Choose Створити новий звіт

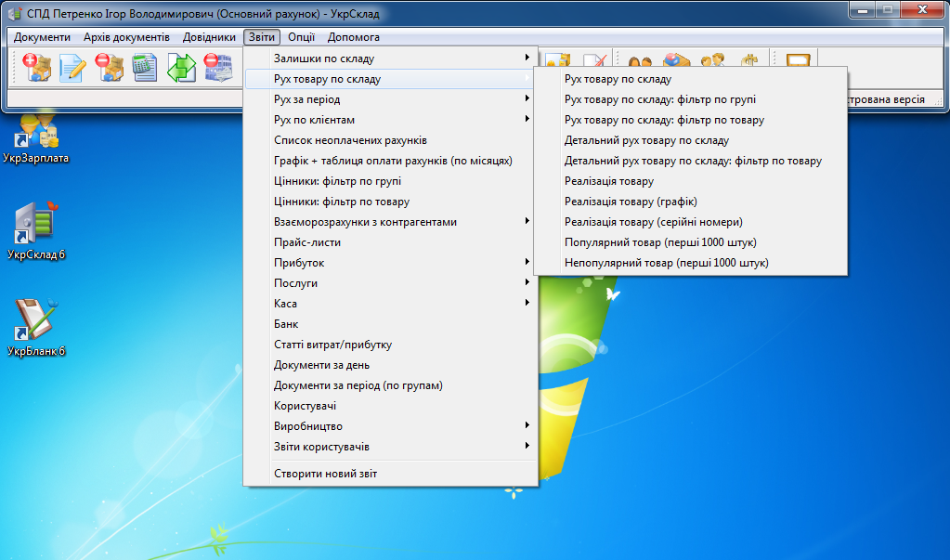[325, 474]
